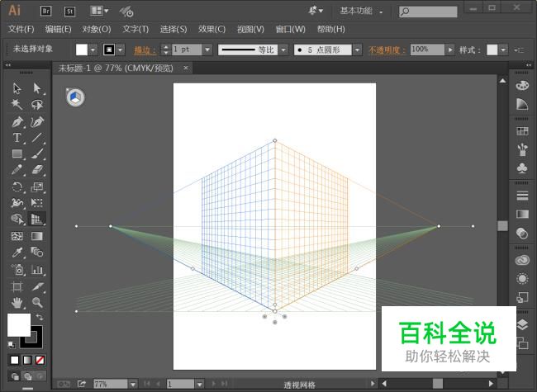Switch to Draw Normal mode

click(x=15, y=376)
